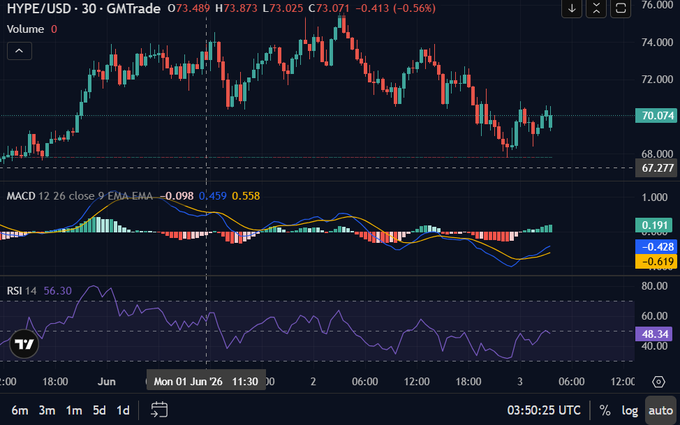This screenshot has height=425, width=680.
Task: Click the MACD value 0.558 in legend
Action: [246, 196]
